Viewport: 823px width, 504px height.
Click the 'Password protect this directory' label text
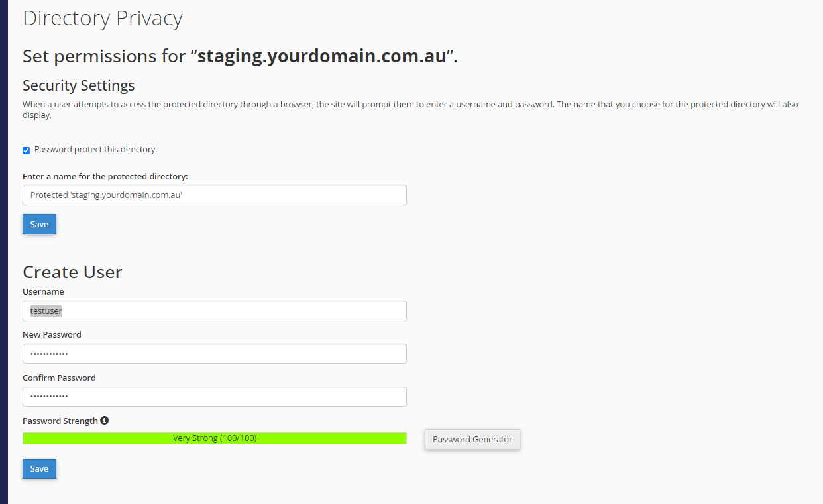point(95,150)
